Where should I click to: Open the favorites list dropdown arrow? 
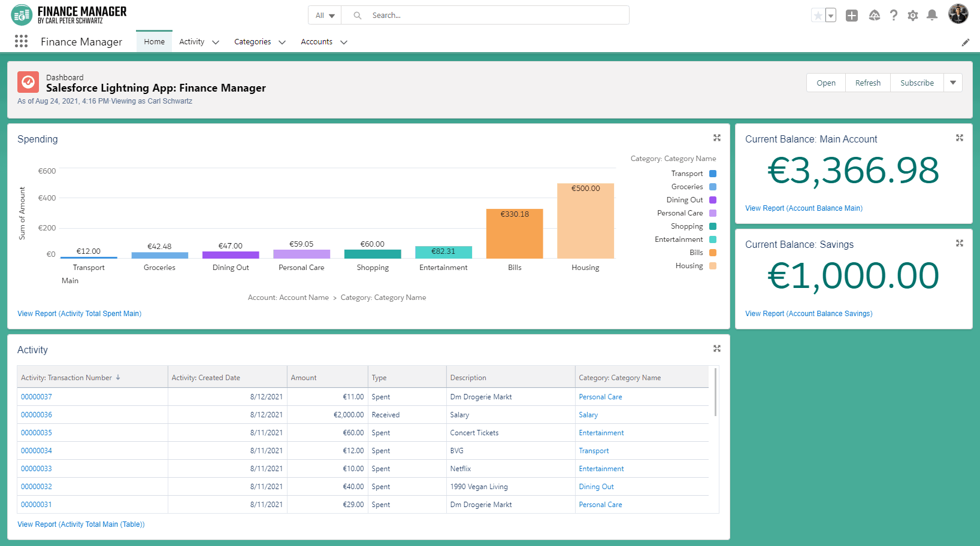[831, 16]
